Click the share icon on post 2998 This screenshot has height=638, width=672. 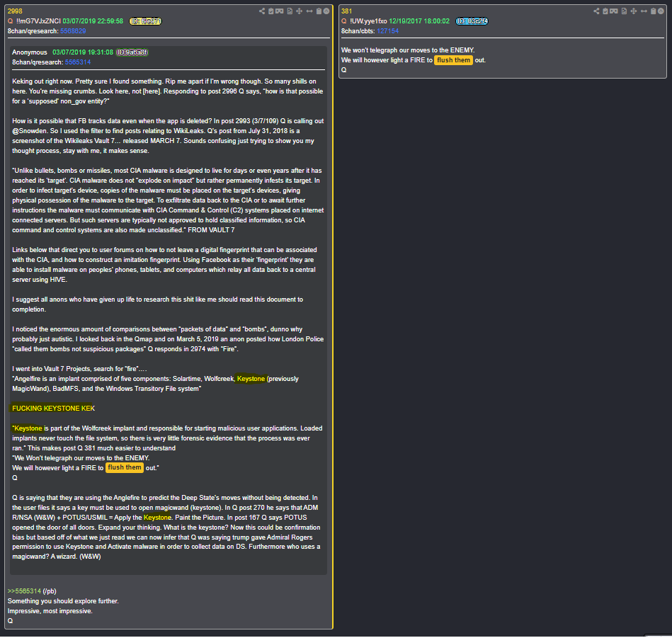(x=262, y=11)
